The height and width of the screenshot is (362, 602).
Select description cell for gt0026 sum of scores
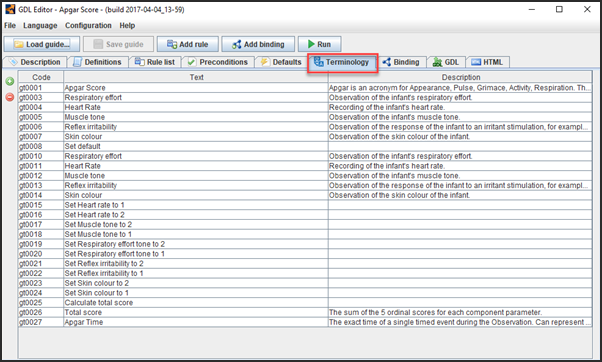(460, 312)
